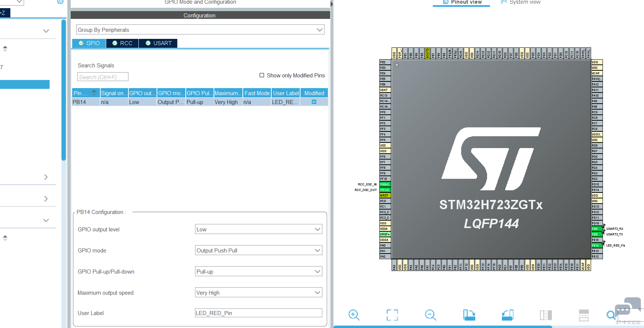Switch to the GPIO tab
This screenshot has width=644, height=328.
pos(89,43)
